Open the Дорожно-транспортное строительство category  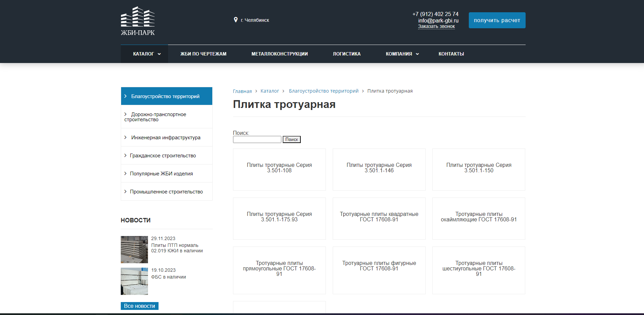[158, 117]
